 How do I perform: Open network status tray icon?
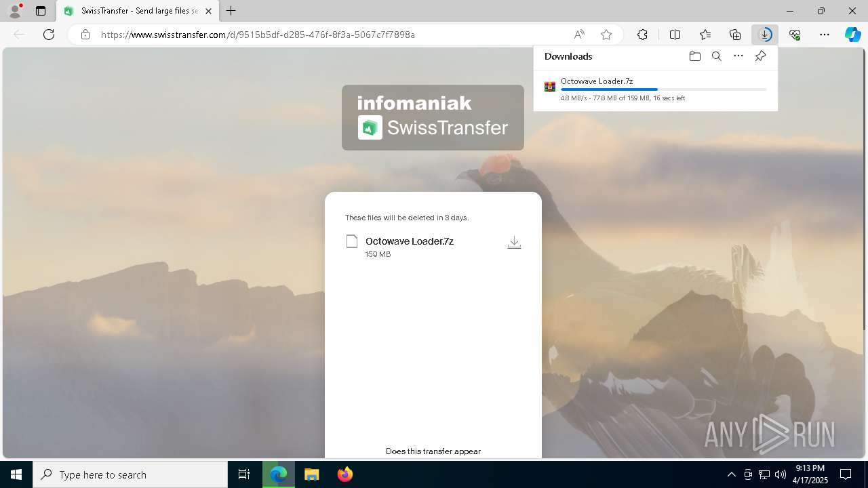pos(764,474)
